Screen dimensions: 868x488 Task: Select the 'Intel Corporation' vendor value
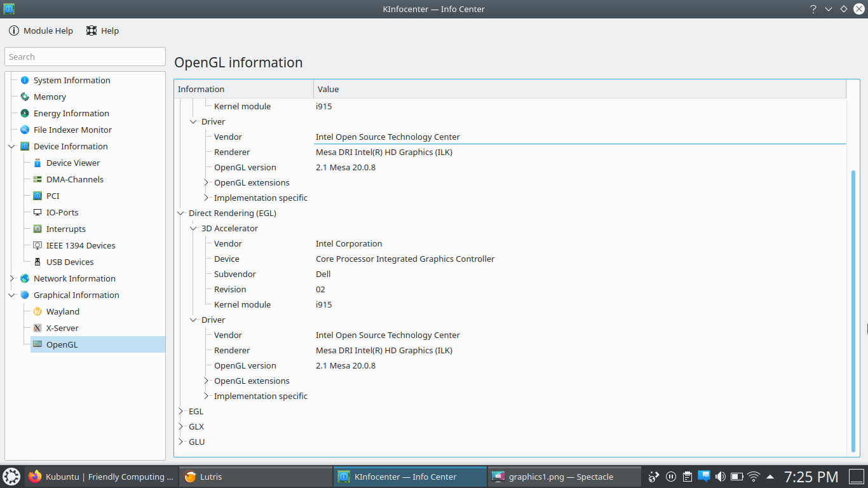point(349,243)
